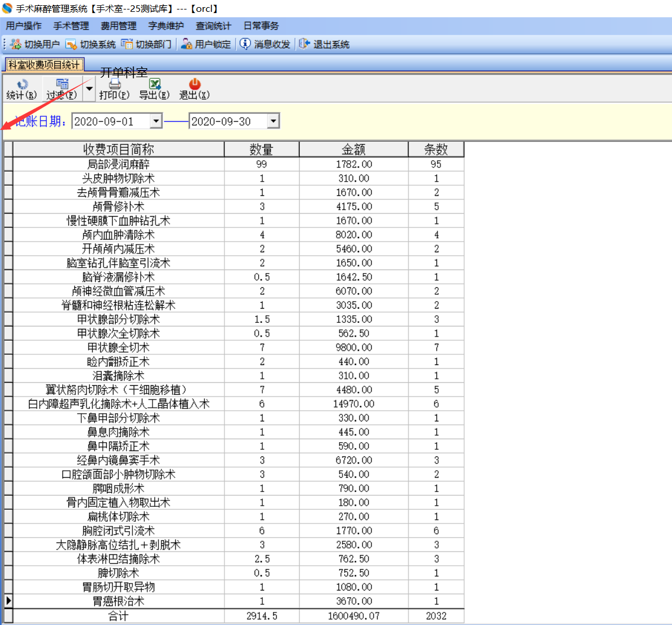This screenshot has height=625, width=672.
Task: Expand the dropdown arrow beside Filter button
Action: (89, 89)
